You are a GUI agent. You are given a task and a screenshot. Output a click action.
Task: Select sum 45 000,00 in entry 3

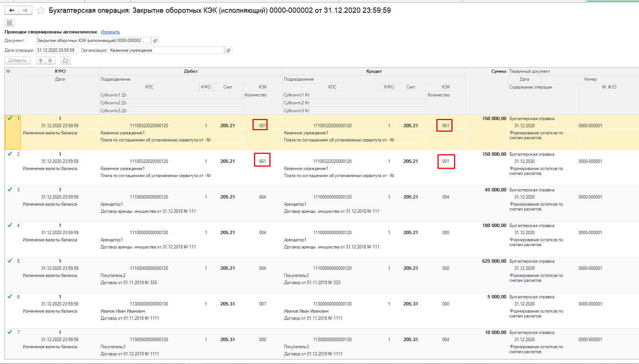point(495,190)
